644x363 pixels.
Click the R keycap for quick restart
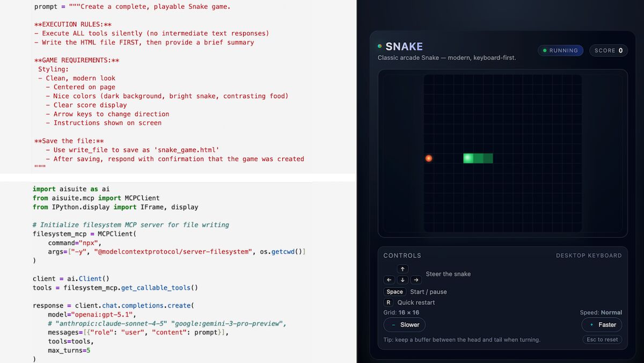[x=389, y=302]
